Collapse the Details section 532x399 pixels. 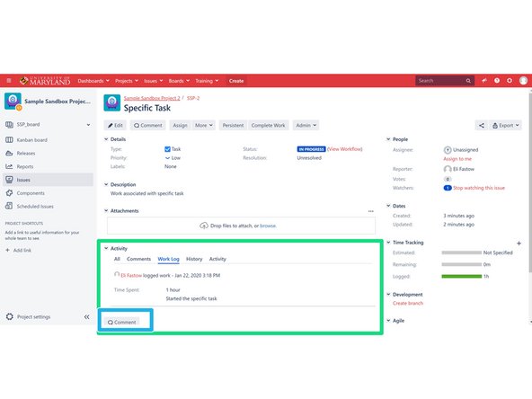[x=106, y=139]
